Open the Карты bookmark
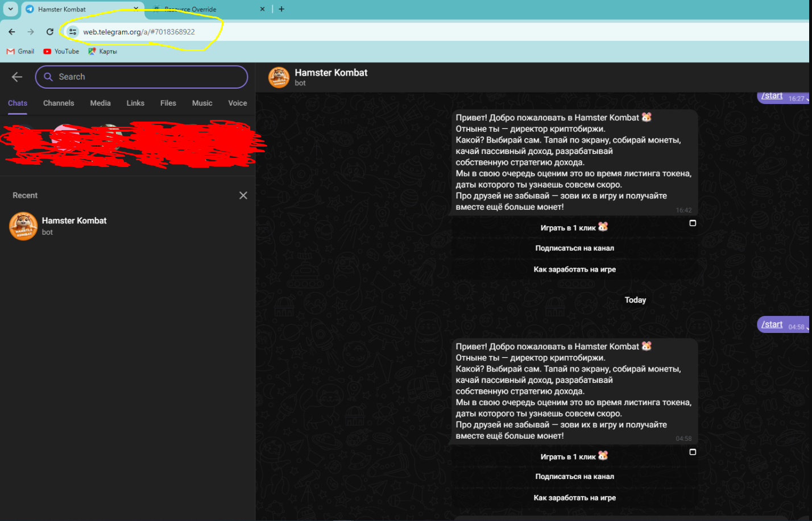 102,51
